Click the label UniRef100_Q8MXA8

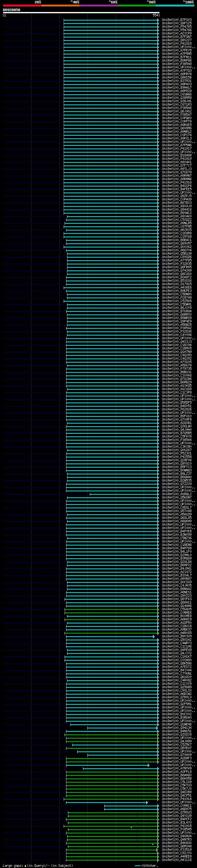pyautogui.click(x=176, y=846)
